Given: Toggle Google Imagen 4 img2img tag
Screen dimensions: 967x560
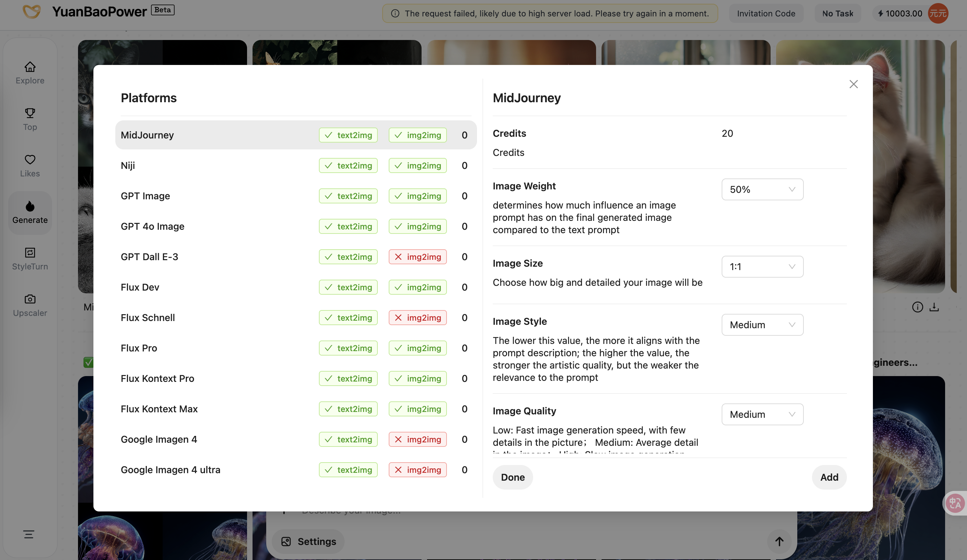Looking at the screenshot, I should click(x=417, y=439).
